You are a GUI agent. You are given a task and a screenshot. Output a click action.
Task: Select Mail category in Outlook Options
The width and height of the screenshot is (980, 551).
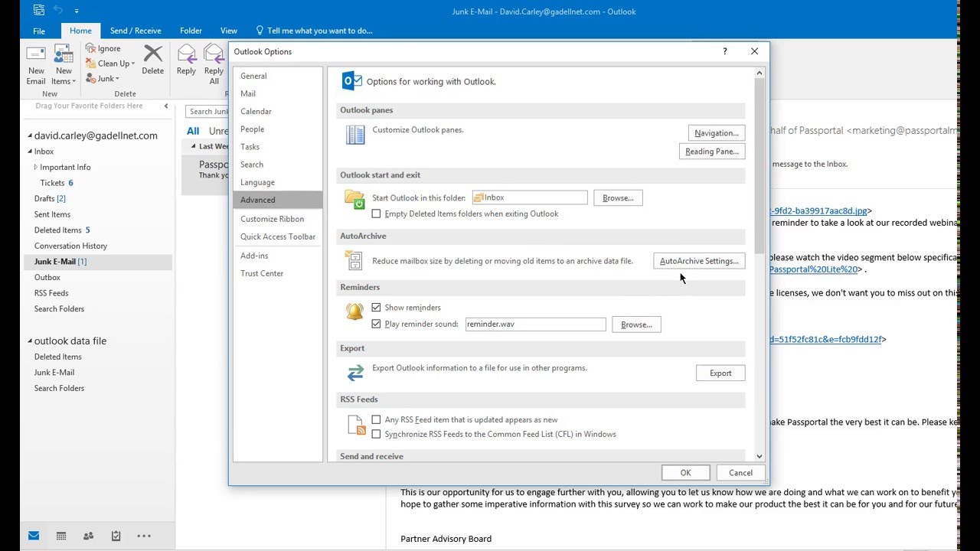click(x=277, y=93)
